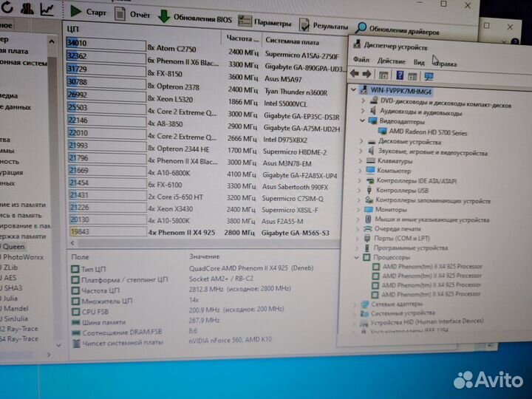The height and width of the screenshot is (399, 532).
Task: Open the Отчёт report icon
Action: tap(121, 15)
